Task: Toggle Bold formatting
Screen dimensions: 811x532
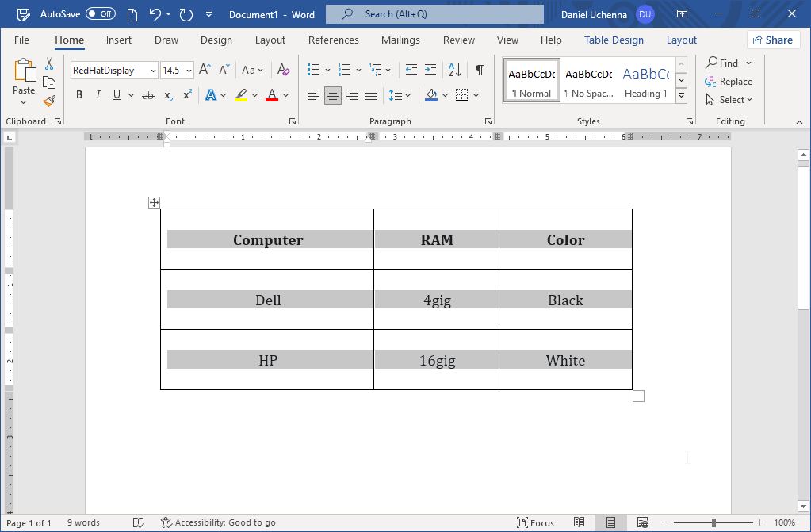Action: pos(79,95)
